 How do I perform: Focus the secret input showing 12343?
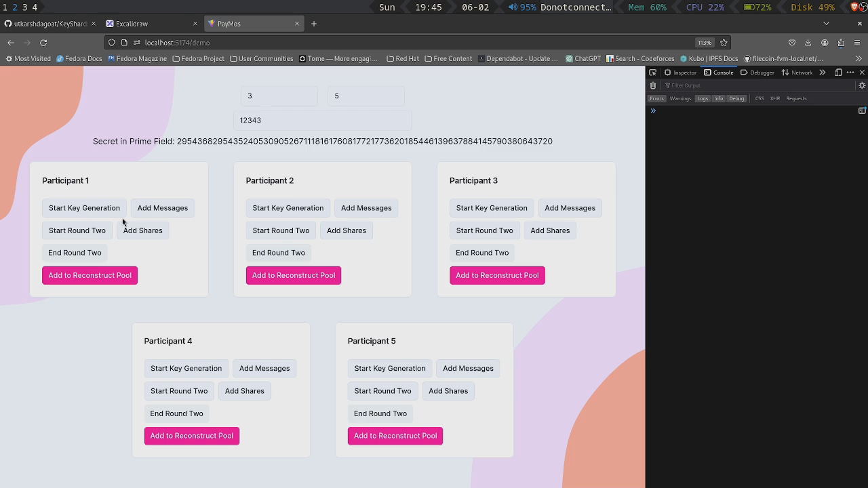[322, 120]
